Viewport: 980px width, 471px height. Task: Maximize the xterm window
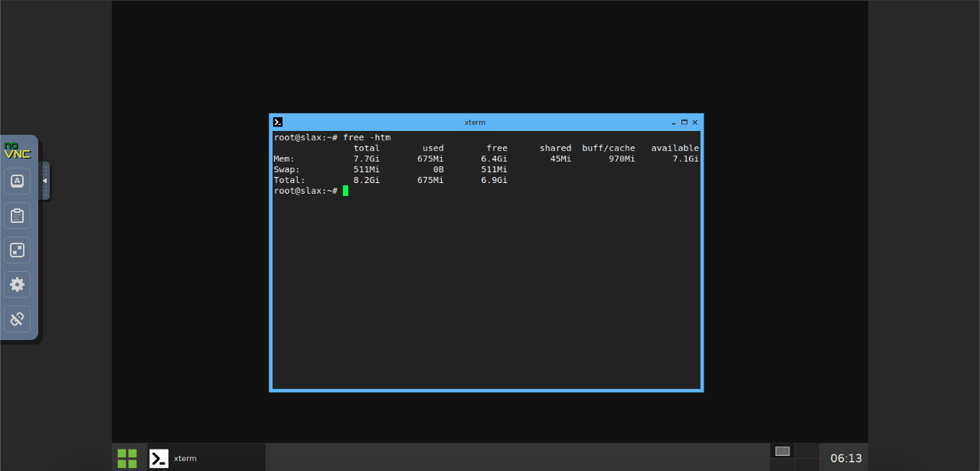click(684, 123)
